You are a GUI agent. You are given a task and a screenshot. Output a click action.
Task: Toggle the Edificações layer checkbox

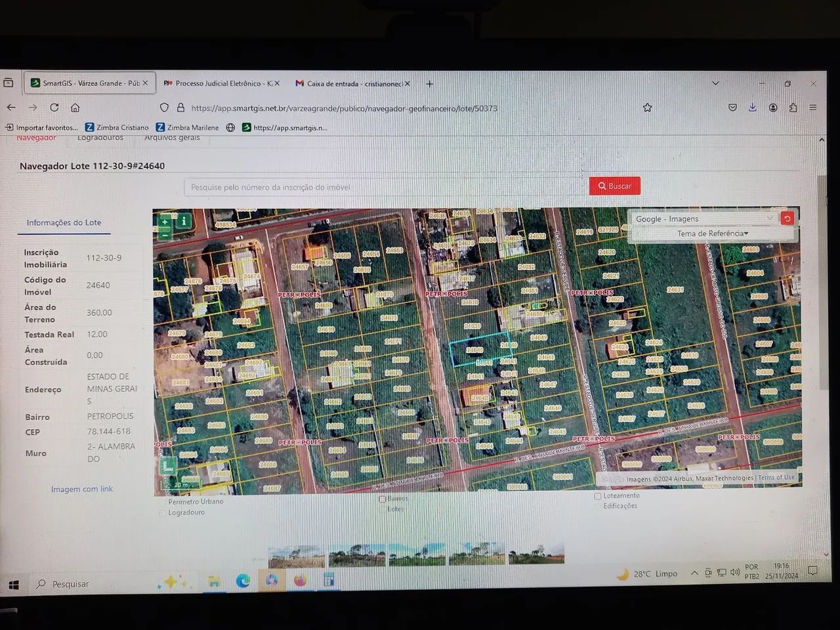598,506
